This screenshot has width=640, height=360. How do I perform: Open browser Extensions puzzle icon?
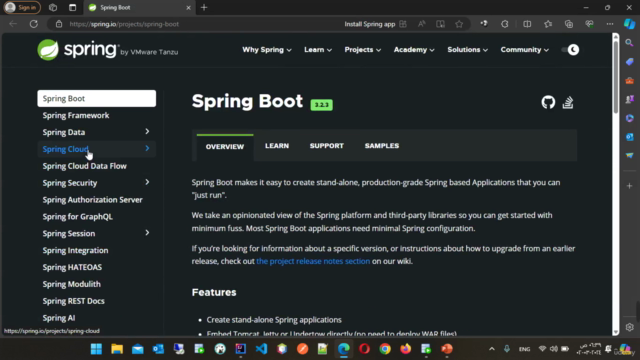(505, 24)
